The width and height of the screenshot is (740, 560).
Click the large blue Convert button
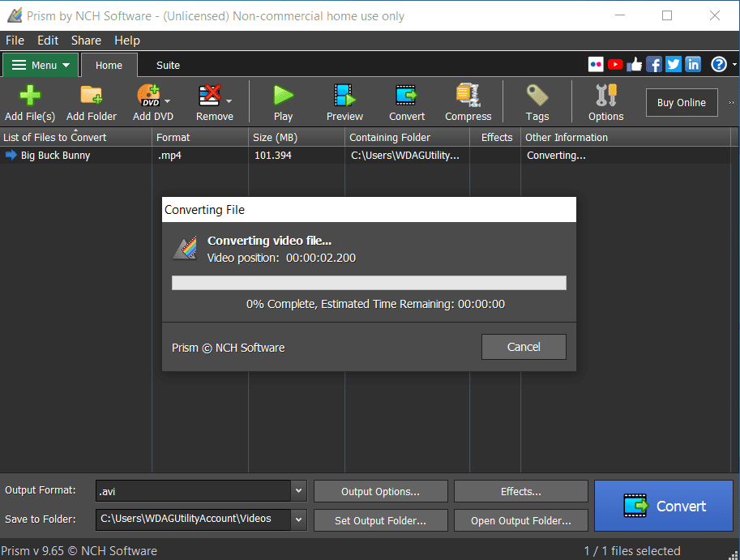(x=664, y=506)
